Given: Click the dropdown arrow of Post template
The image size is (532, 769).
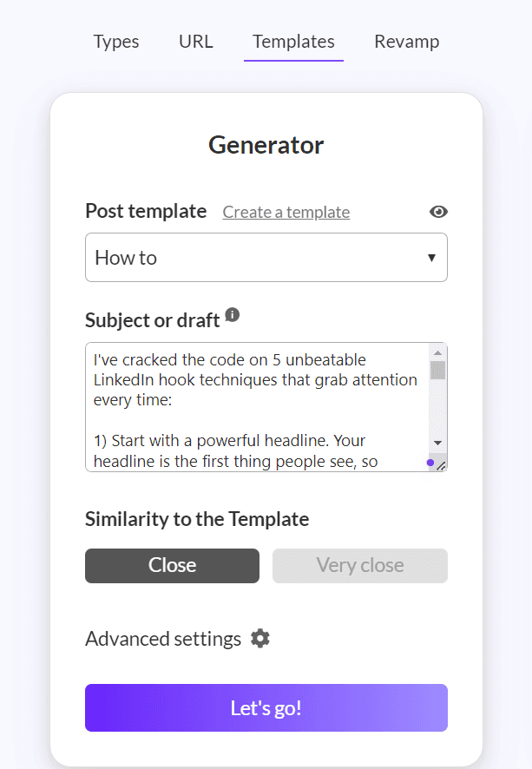Looking at the screenshot, I should tap(431, 258).
